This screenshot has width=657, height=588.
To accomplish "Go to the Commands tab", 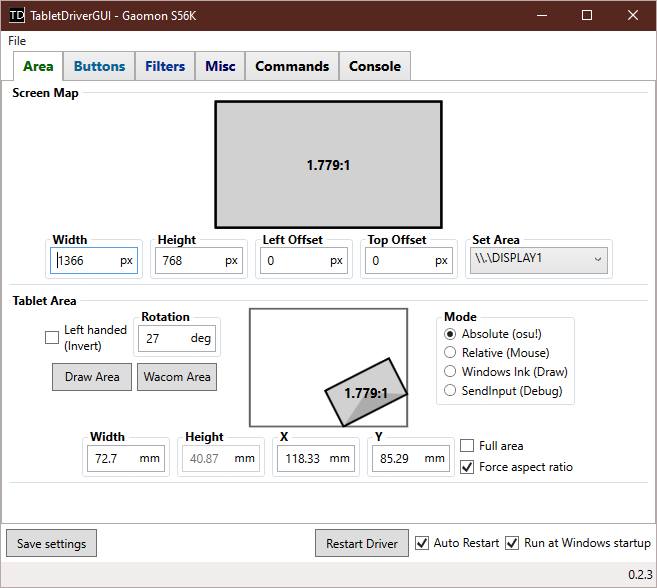I will point(292,66).
